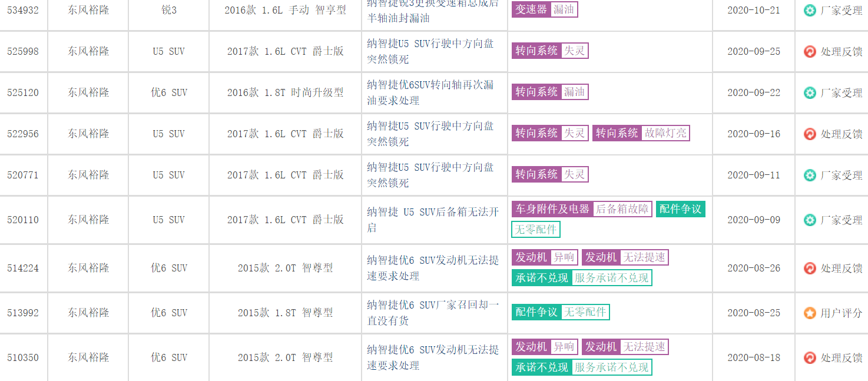The height and width of the screenshot is (381, 868).
Task: Click the 配件争议 tag in row 520110
Action: coord(680,209)
